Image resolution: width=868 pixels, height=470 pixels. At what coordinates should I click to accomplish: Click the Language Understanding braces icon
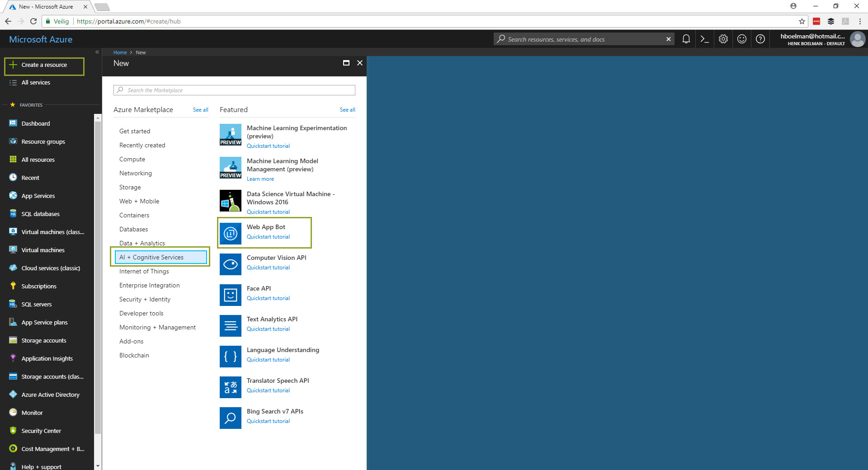231,357
